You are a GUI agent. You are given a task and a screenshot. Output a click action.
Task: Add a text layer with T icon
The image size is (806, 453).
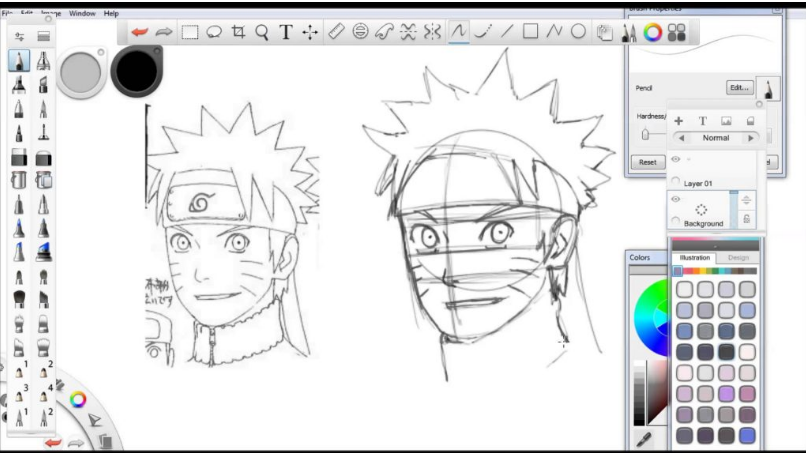coord(703,121)
